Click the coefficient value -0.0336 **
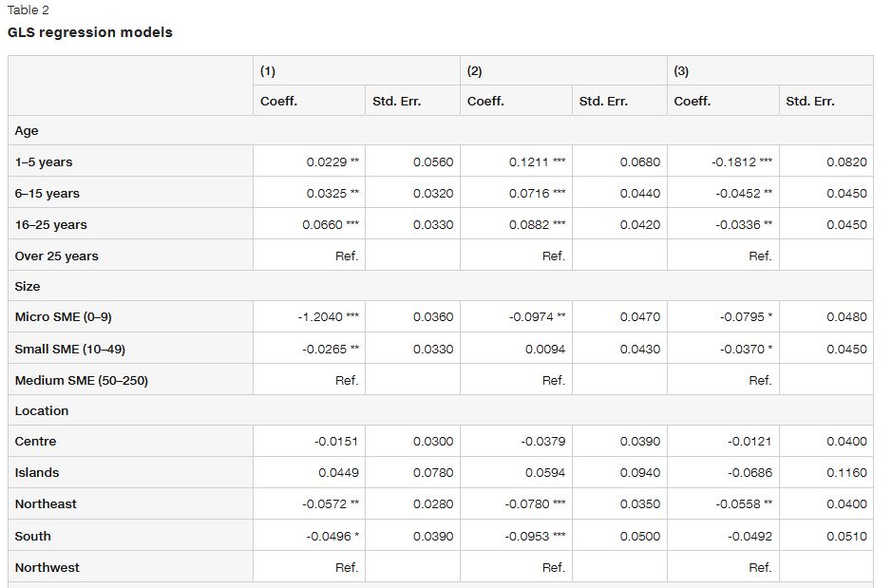892x588 pixels. coord(744,224)
